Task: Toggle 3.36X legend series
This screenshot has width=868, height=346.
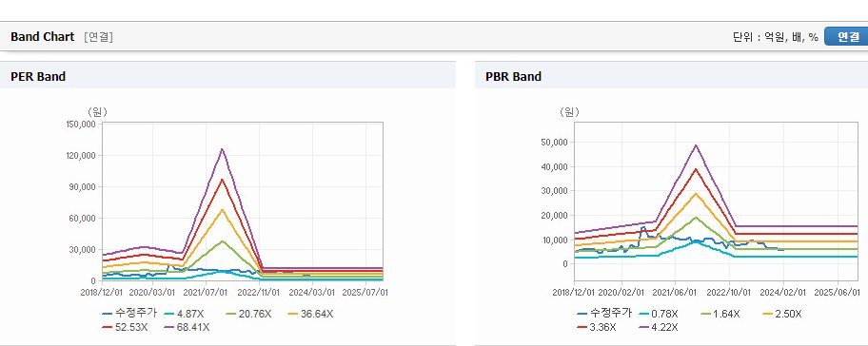Action: click(x=597, y=327)
